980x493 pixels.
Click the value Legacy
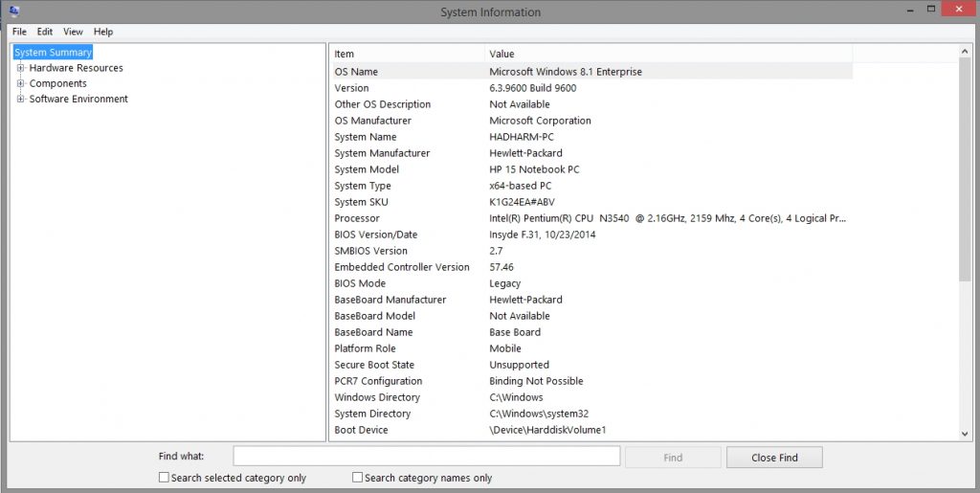click(505, 283)
